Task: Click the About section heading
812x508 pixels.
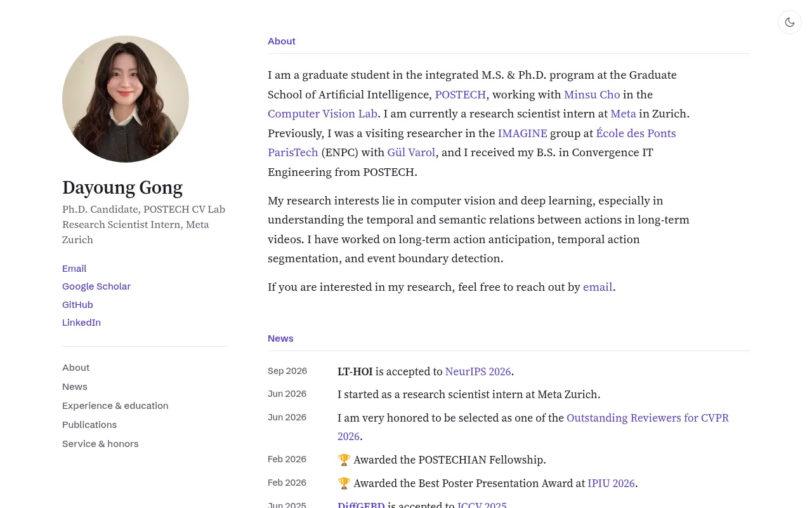Action: coord(282,41)
